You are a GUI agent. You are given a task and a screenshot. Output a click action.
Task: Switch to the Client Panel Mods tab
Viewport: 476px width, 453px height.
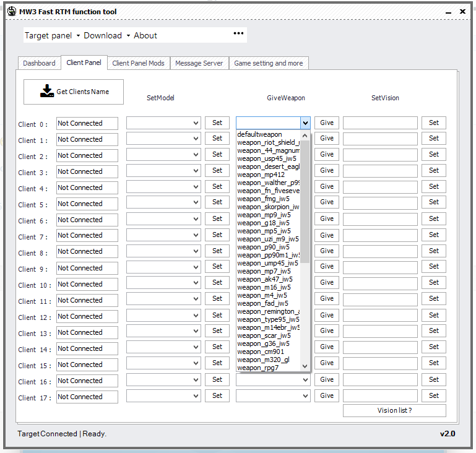(138, 63)
